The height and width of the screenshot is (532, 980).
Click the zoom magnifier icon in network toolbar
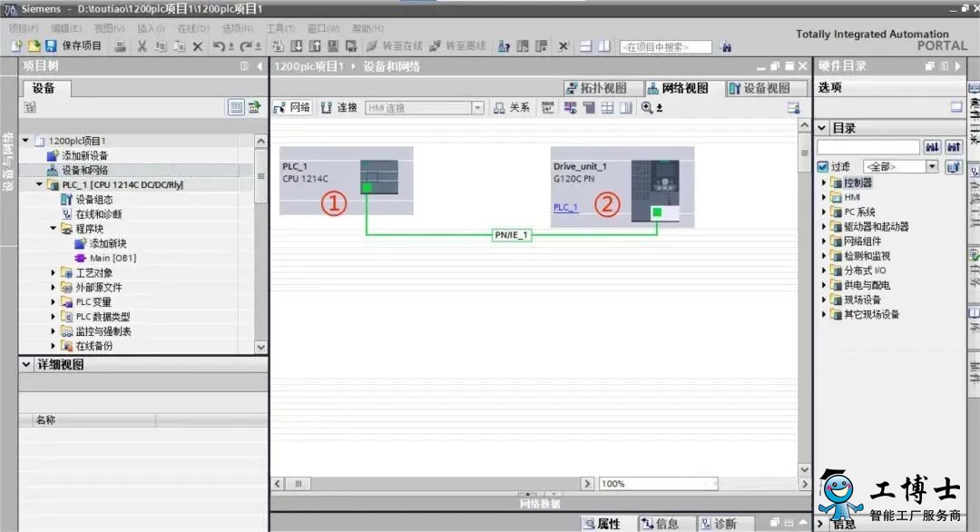pyautogui.click(x=647, y=107)
